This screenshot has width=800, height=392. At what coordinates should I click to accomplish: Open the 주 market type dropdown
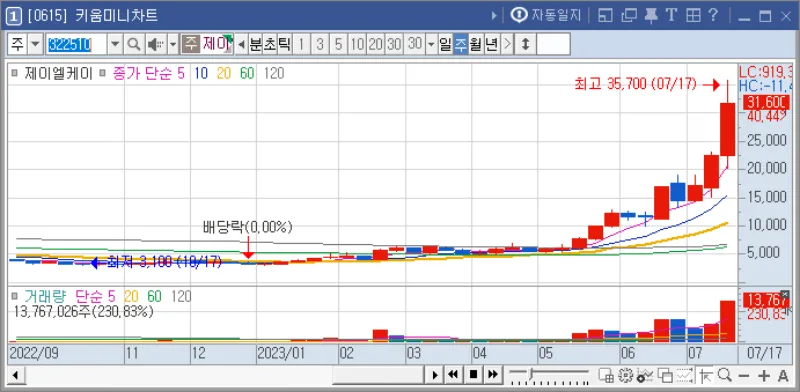tap(35, 44)
